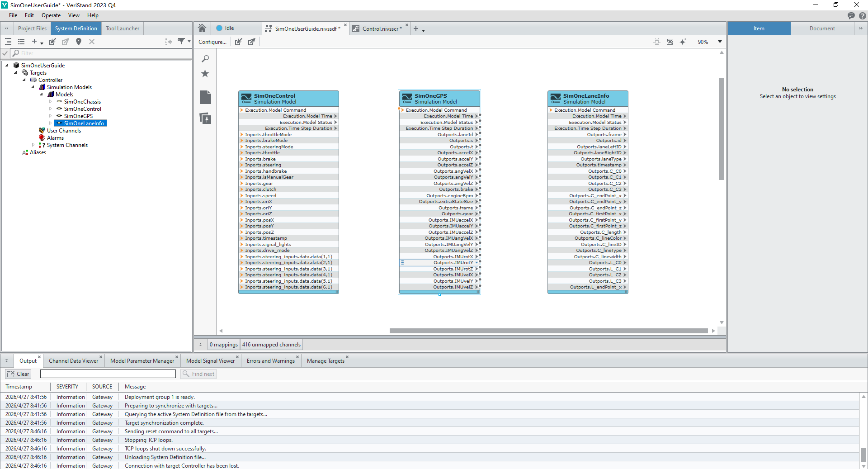This screenshot has height=469, width=868.
Task: Click the SimOneLaneInfo model block wave icon
Action: click(x=556, y=99)
